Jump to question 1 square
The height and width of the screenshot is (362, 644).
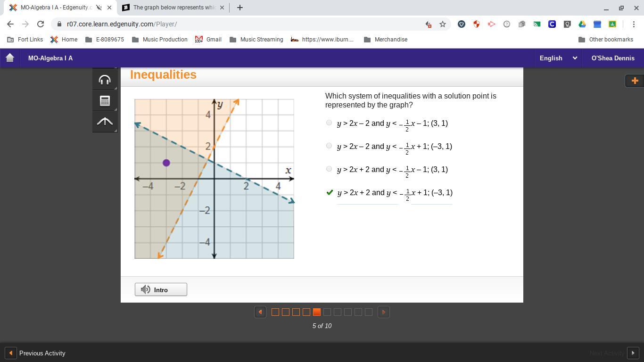pyautogui.click(x=275, y=312)
